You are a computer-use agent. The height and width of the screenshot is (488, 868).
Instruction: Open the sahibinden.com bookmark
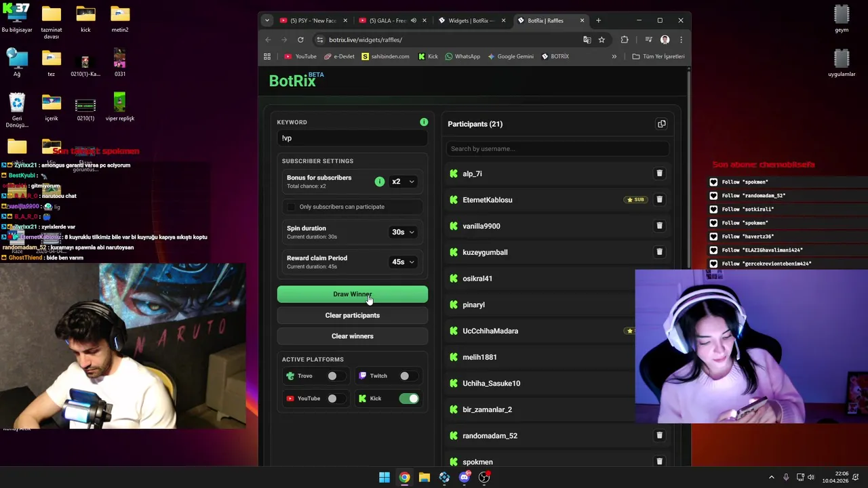point(385,56)
